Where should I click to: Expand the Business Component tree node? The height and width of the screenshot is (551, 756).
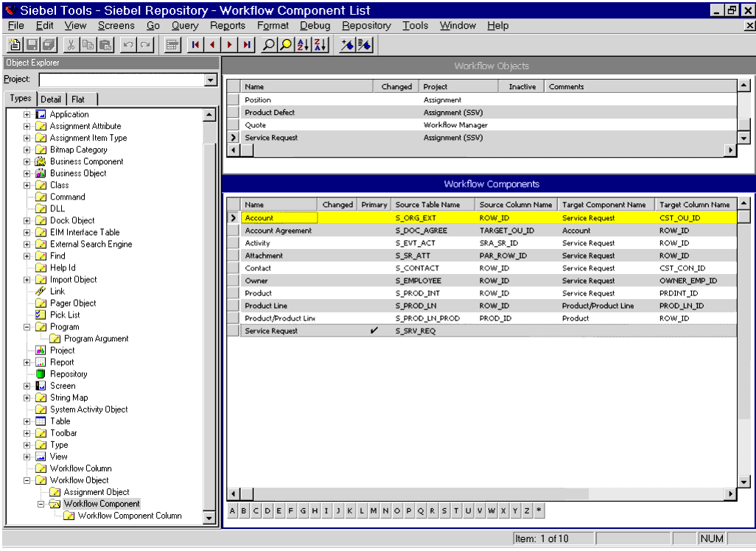pos(27,161)
